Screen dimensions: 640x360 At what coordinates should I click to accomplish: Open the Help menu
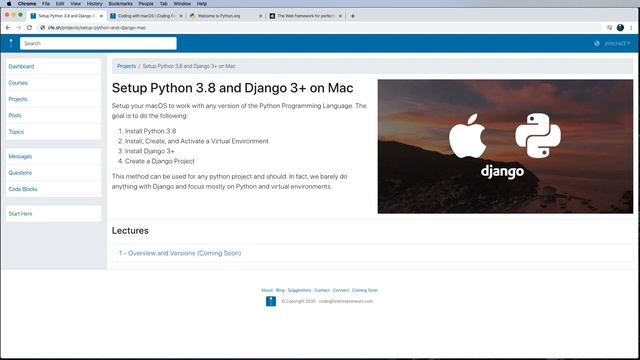[x=202, y=4]
